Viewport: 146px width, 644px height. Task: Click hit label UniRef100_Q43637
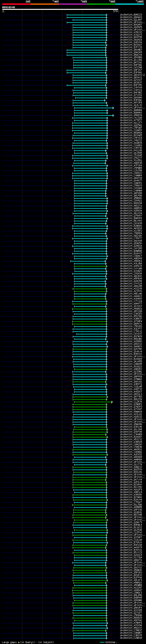(131, 82)
